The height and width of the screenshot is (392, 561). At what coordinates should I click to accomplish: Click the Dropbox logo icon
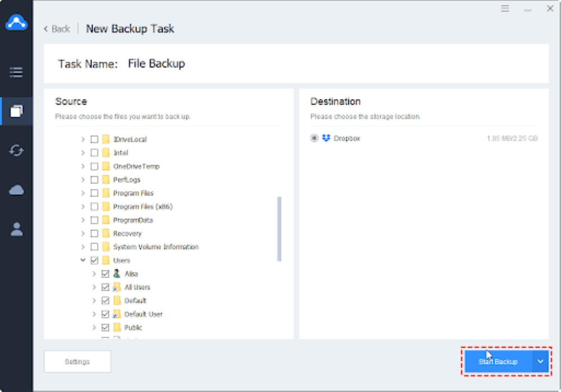pos(326,138)
